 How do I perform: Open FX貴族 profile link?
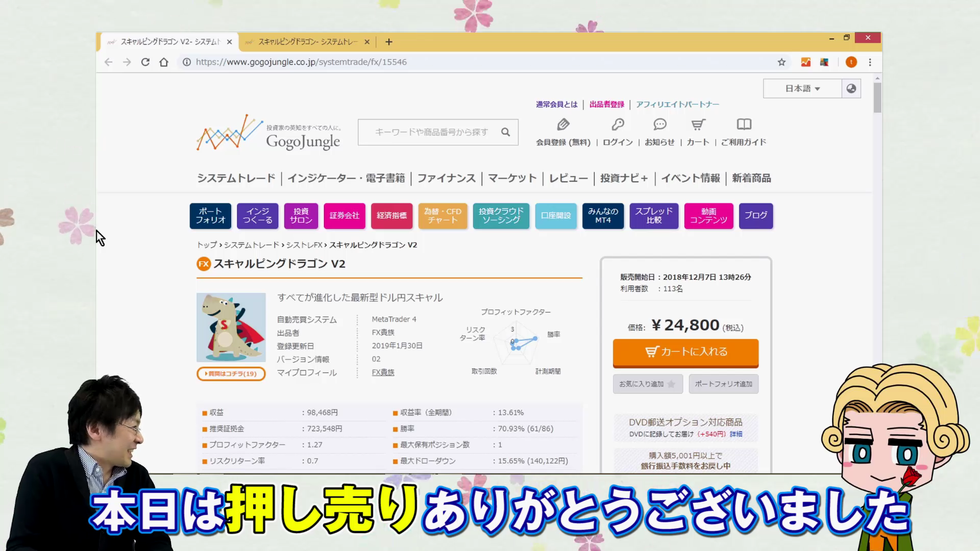pyautogui.click(x=383, y=372)
